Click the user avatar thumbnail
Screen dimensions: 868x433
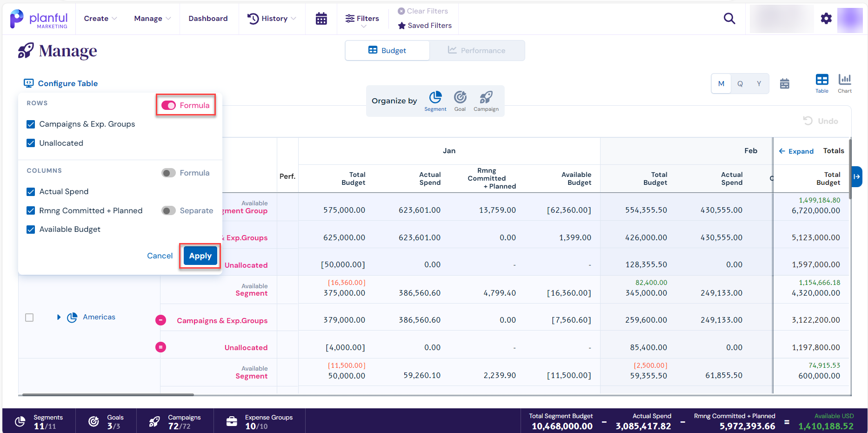(x=850, y=20)
